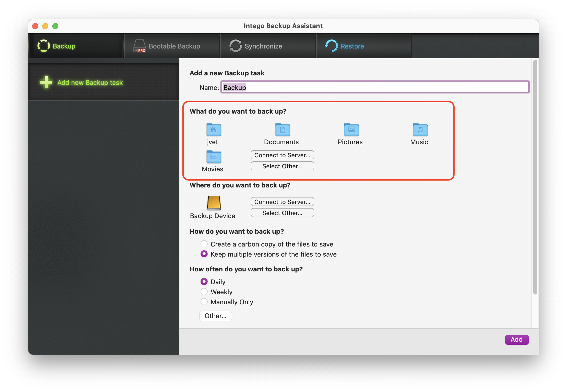Click the green plus icon in sidebar

pos(46,82)
